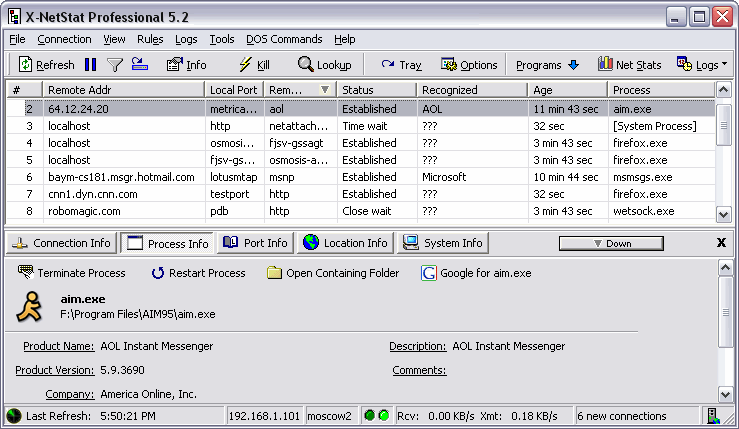Pause auto-refresh with the pause icon
Viewport: 739px width, 429px height.
coord(90,65)
